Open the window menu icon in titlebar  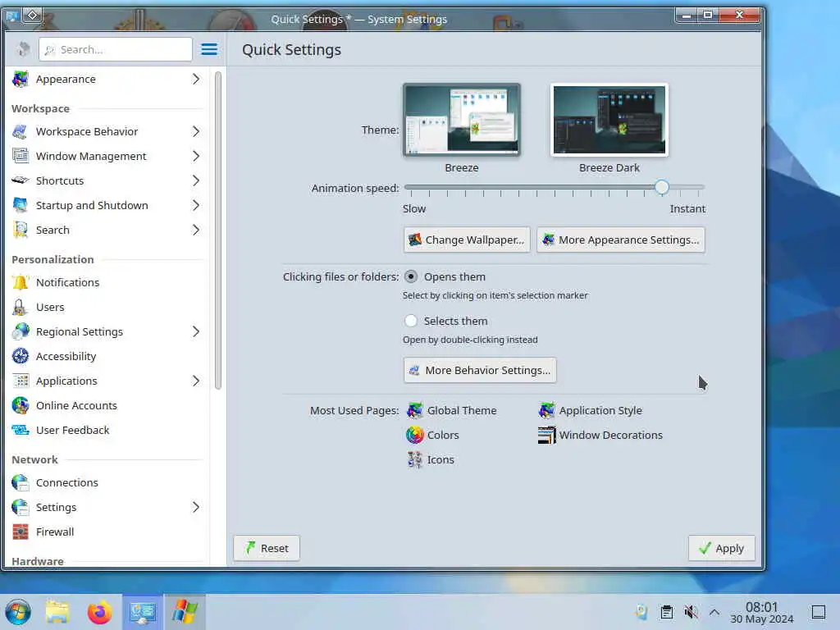tap(11, 16)
